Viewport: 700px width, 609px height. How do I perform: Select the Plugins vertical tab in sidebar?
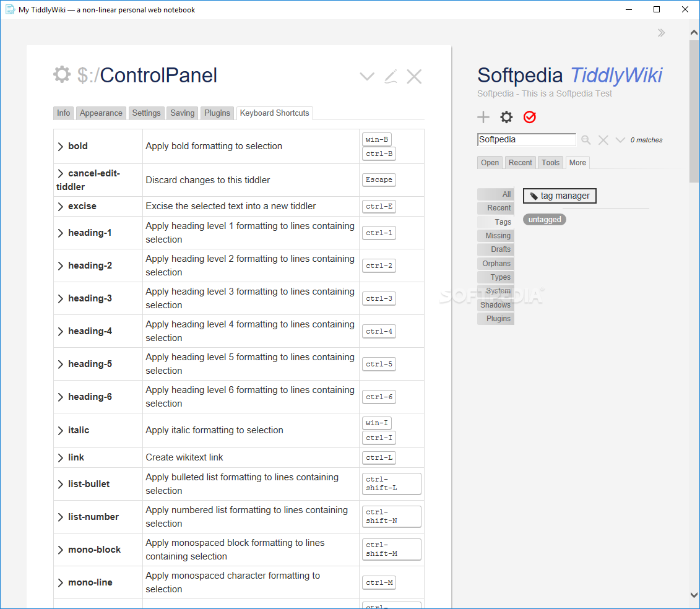click(x=496, y=318)
